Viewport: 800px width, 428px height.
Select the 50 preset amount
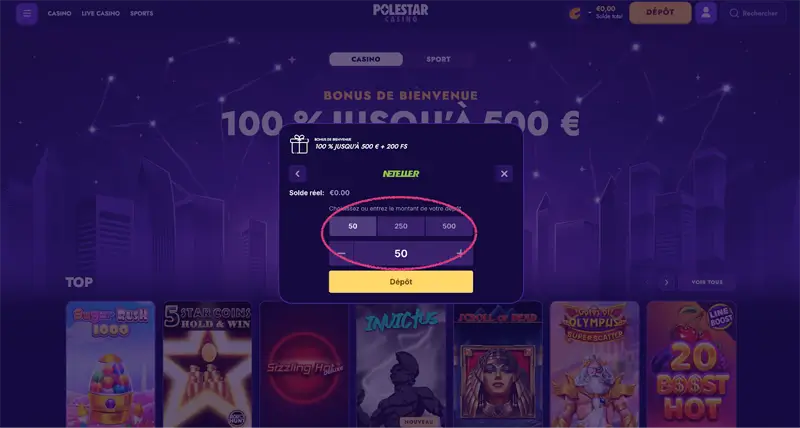tap(353, 226)
